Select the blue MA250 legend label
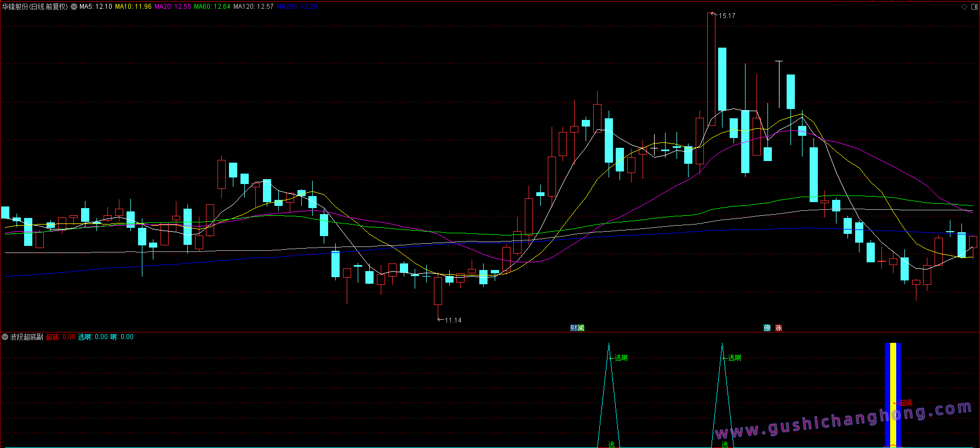This screenshot has height=448, width=980. 296,7
